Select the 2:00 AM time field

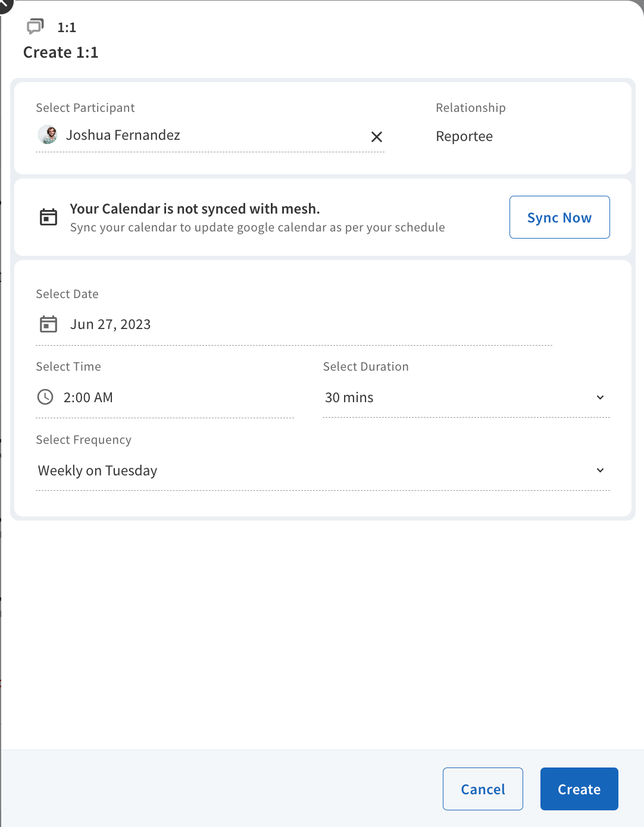click(x=165, y=397)
